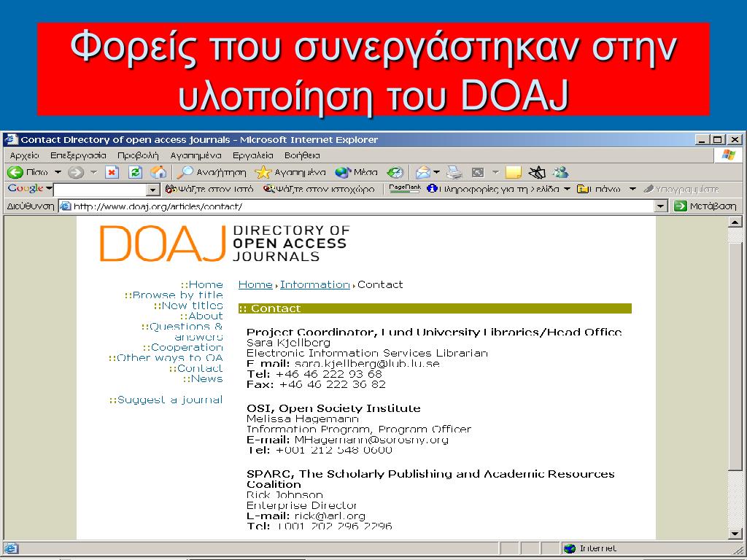Click the Internet zone globe in the status bar
The width and height of the screenshot is (747, 560).
[x=569, y=548]
